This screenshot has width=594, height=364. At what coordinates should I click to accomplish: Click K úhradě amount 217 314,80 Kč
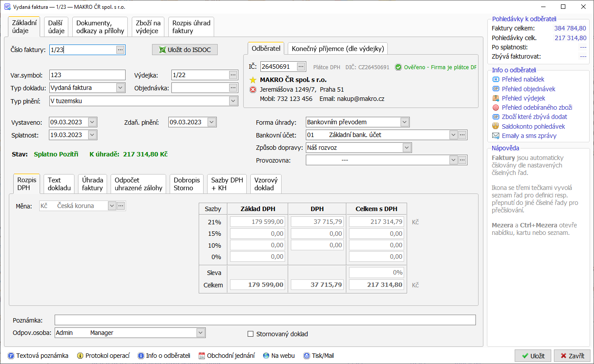(145, 154)
